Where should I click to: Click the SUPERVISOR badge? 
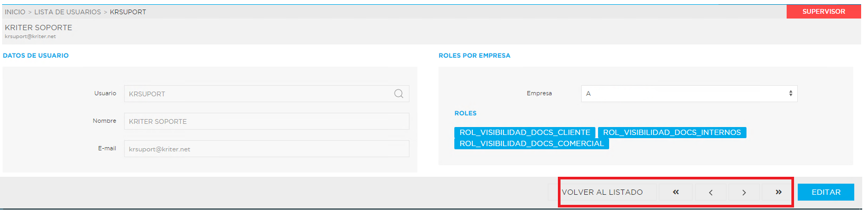tap(824, 12)
